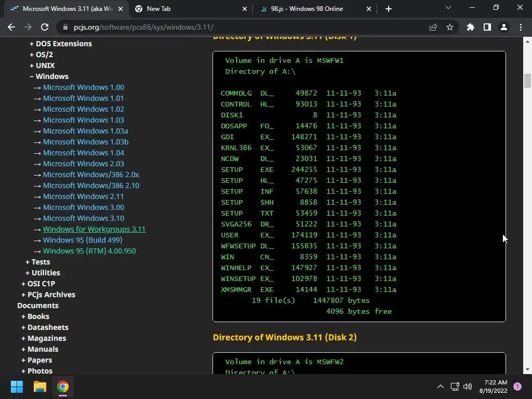Open the Microsoft Windows 1.02 link
Image resolution: width=532 pixels, height=399 pixels.
[x=84, y=109]
